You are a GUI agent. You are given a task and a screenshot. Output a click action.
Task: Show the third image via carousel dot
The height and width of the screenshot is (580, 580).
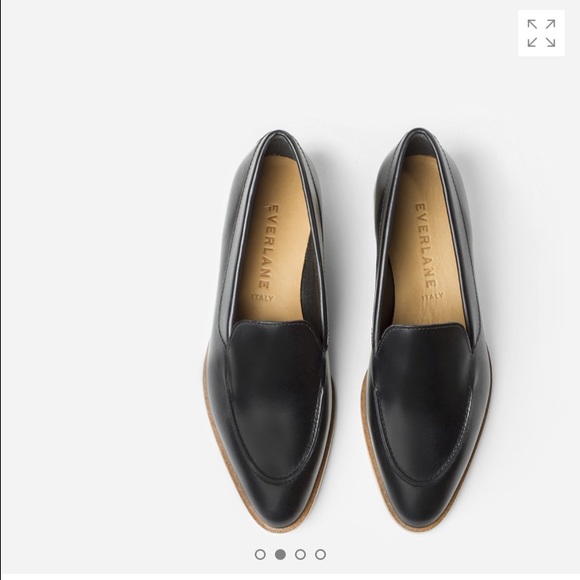tap(300, 554)
